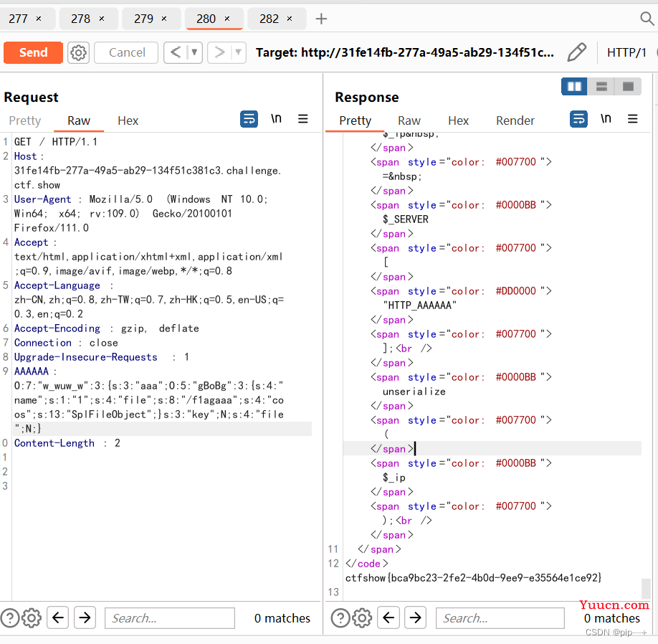
Task: Open request pane hamburger menu
Action: point(303,119)
